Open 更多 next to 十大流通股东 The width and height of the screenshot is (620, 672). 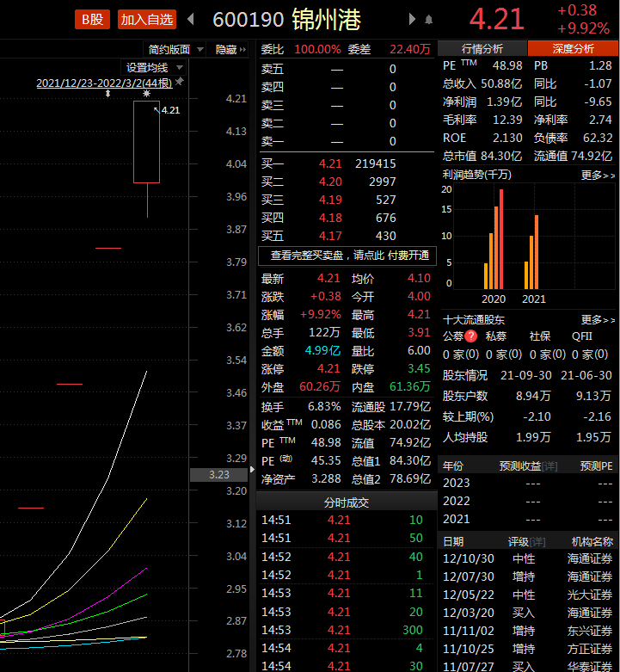pos(598,320)
